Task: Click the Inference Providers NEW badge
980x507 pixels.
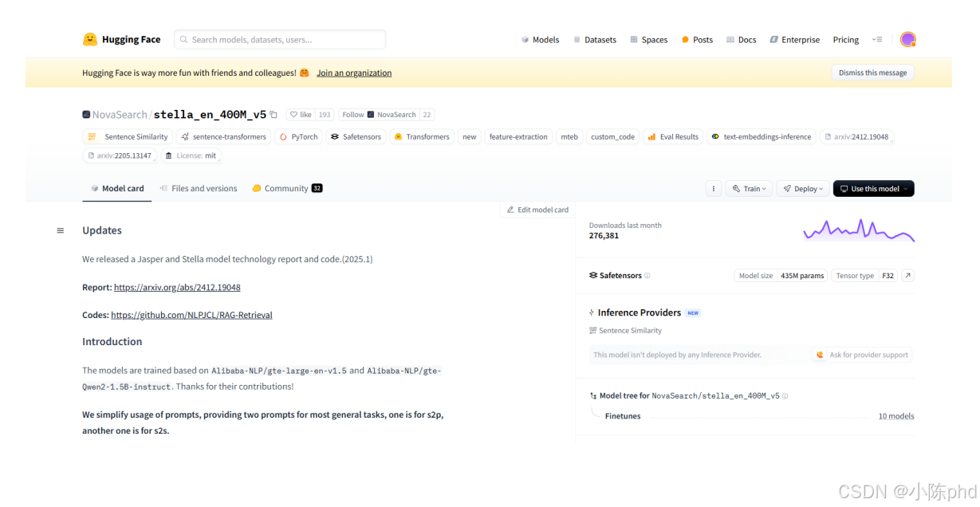Action: [693, 313]
